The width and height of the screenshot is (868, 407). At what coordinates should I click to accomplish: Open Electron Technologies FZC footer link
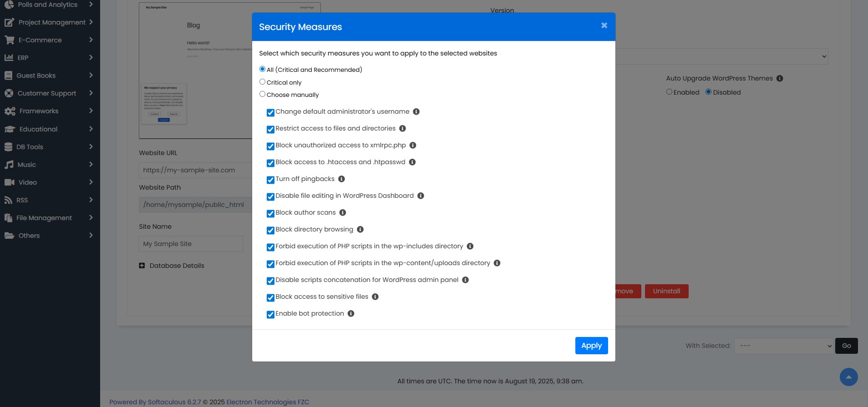click(x=268, y=402)
